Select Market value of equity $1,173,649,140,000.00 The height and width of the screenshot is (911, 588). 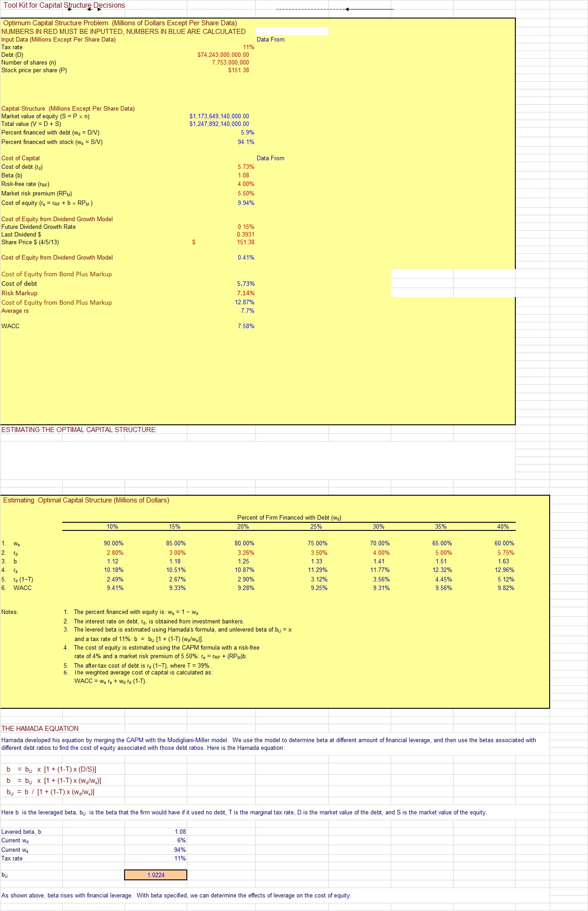(219, 116)
